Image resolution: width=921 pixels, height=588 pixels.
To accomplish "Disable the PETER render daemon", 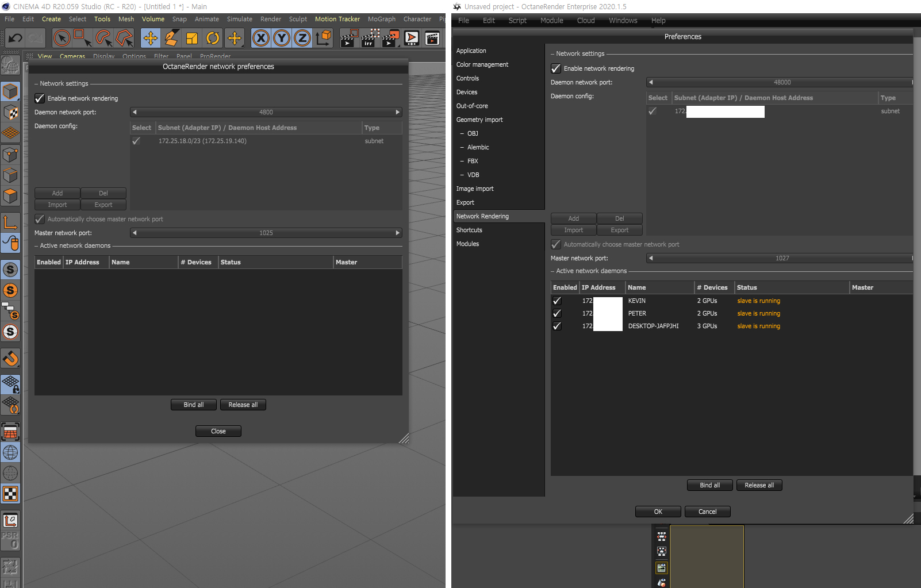I will coord(557,313).
